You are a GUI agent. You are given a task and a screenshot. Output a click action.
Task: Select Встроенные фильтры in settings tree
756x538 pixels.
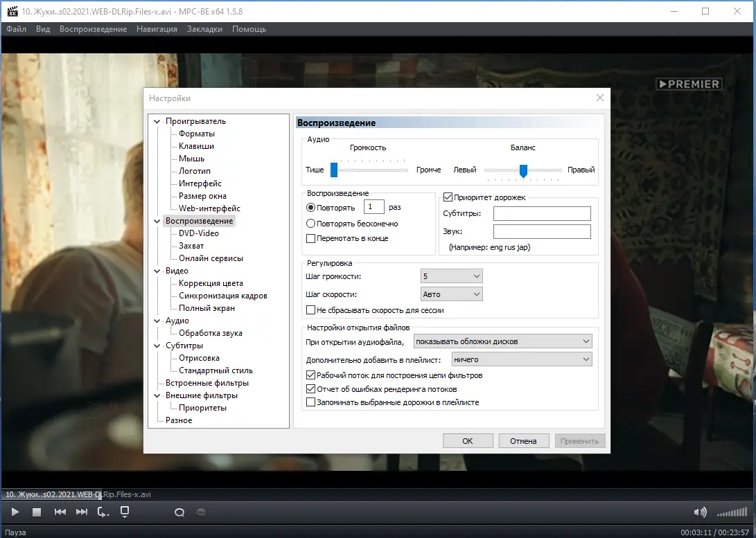tap(206, 384)
